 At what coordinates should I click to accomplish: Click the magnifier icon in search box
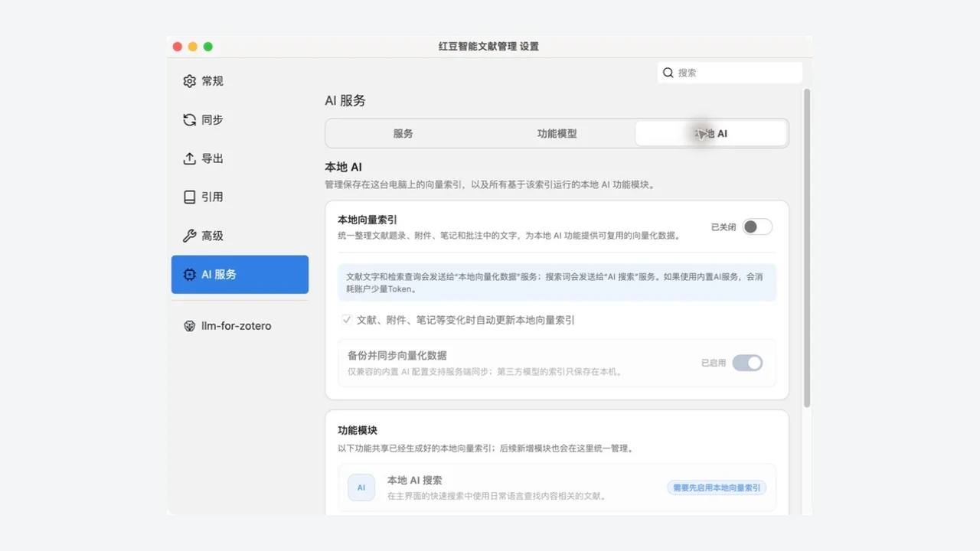pos(668,73)
